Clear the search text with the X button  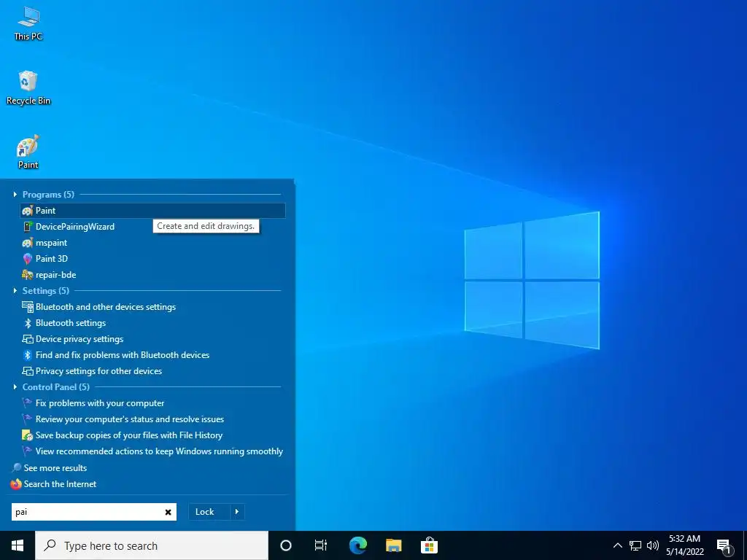pyautogui.click(x=169, y=513)
